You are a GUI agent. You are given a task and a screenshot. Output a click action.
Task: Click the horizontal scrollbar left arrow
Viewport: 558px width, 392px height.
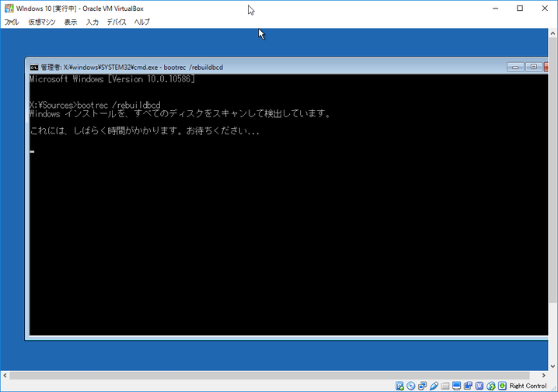pos(5,375)
